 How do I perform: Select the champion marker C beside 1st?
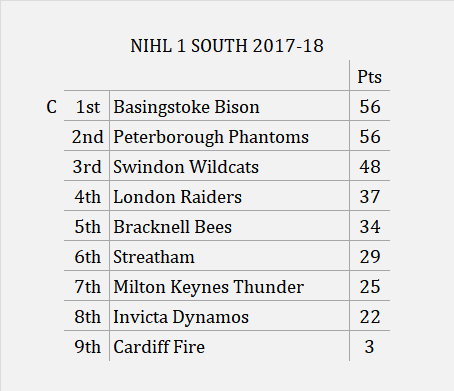(x=51, y=107)
